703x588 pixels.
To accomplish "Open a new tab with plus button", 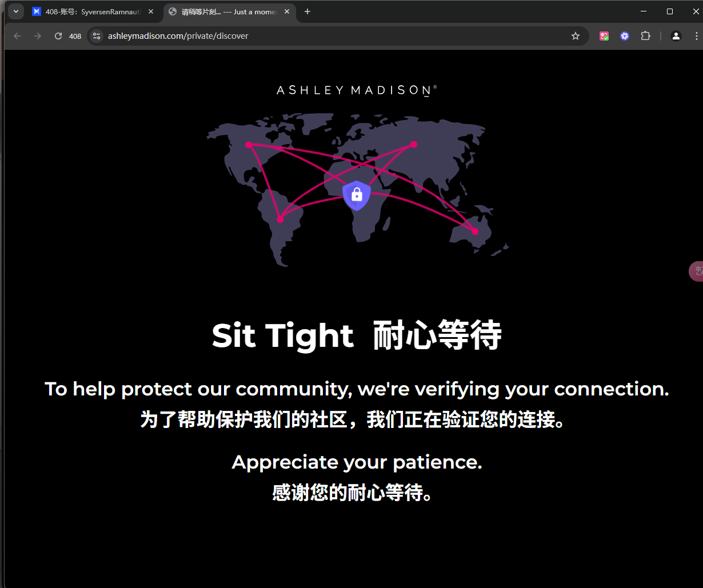I will point(307,11).
